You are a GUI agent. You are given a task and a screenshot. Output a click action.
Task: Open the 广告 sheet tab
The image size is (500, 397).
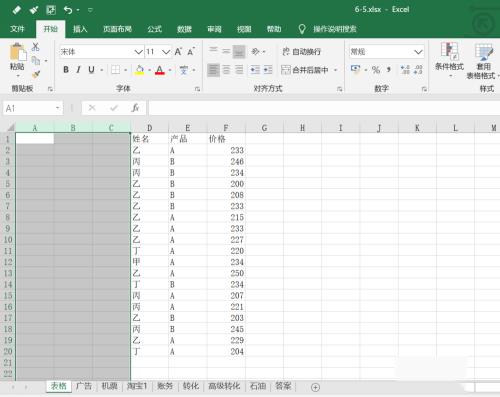tap(84, 386)
